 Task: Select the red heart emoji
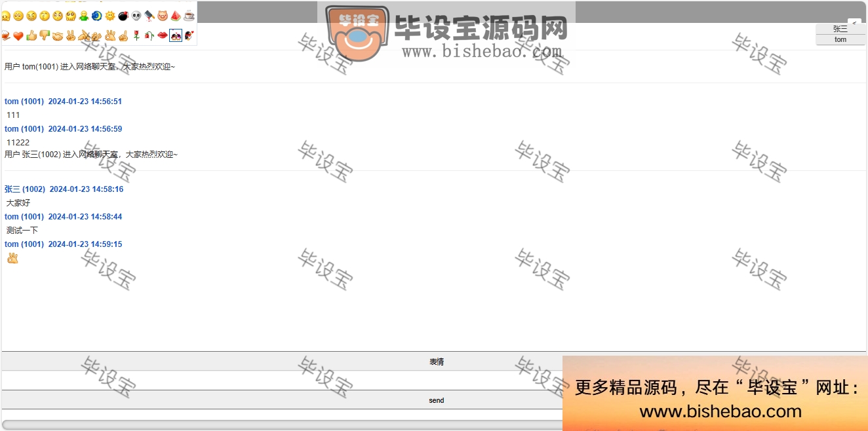click(x=17, y=36)
